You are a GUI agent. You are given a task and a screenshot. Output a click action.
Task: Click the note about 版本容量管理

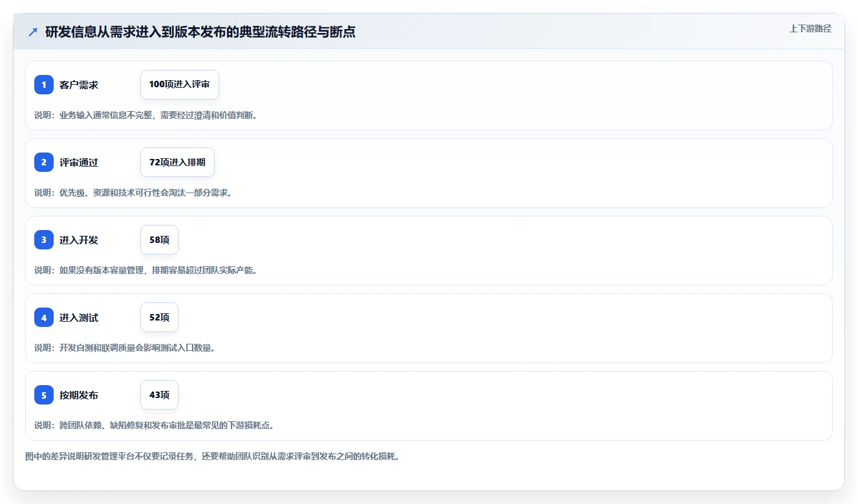point(146,270)
